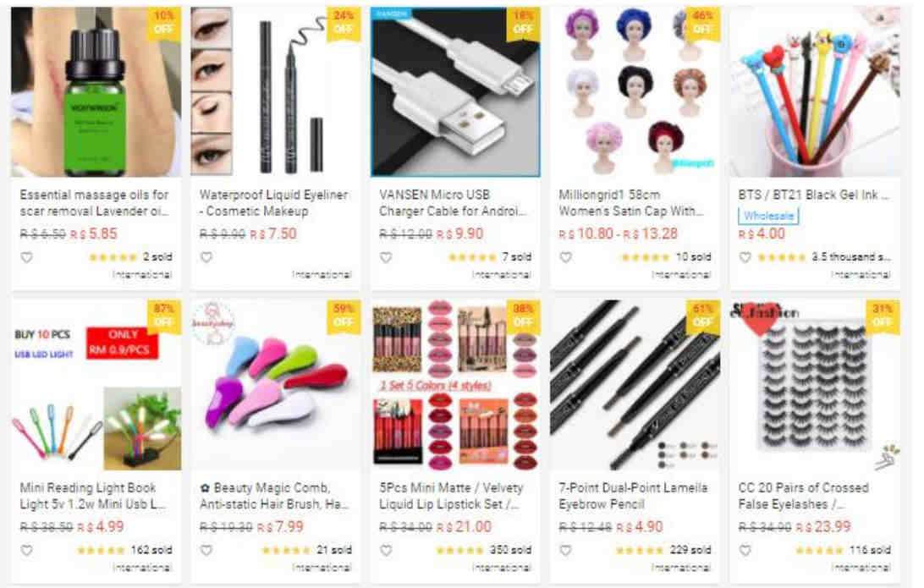
Task: Click the 87% OFF badge on reading light
Action: (164, 316)
